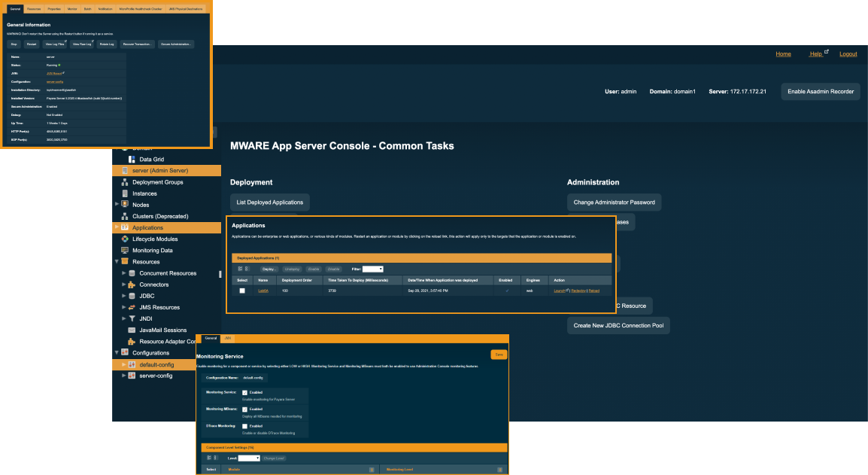Click the Nodes icon in sidebar

(x=125, y=205)
